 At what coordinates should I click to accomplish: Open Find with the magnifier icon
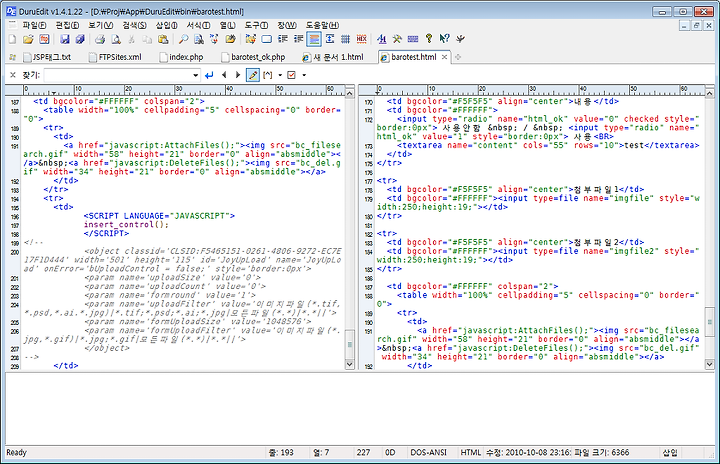[183, 39]
